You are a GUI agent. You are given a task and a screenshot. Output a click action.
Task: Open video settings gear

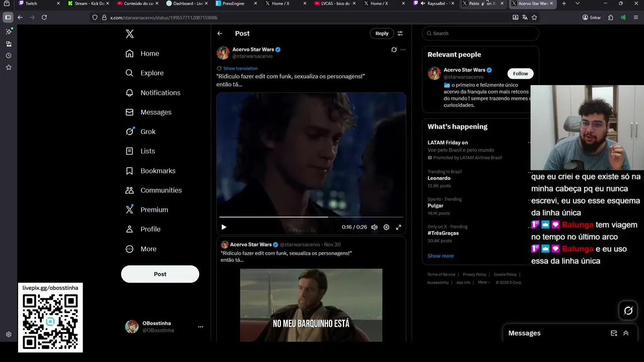click(386, 227)
